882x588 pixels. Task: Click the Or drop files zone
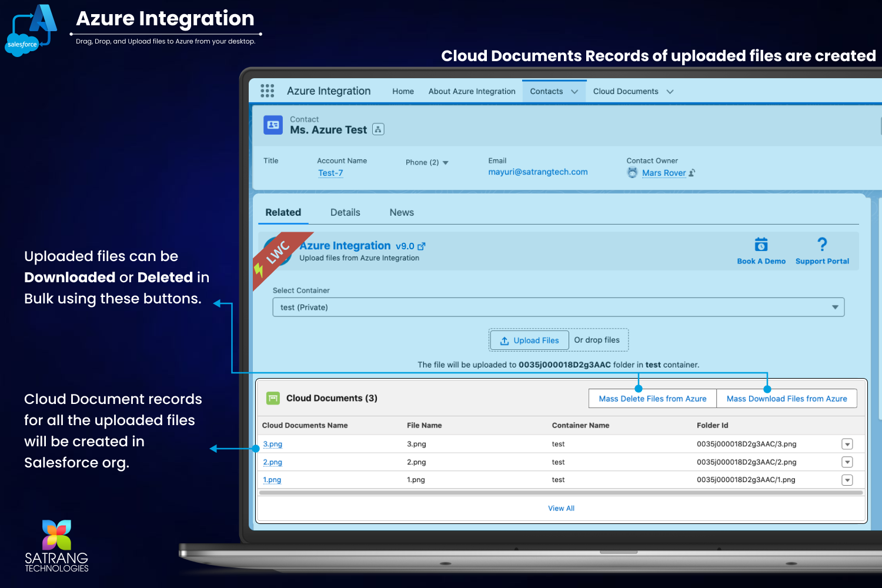[597, 340]
